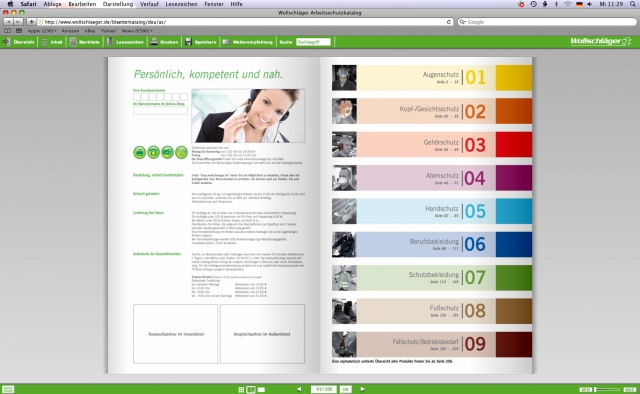
Task: Go to next catalog page arrow
Action: pos(362,389)
